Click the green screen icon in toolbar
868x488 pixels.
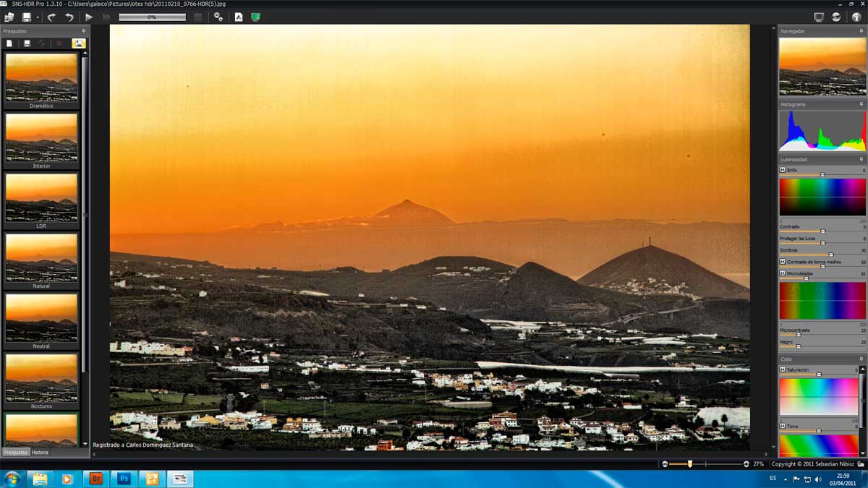(255, 17)
